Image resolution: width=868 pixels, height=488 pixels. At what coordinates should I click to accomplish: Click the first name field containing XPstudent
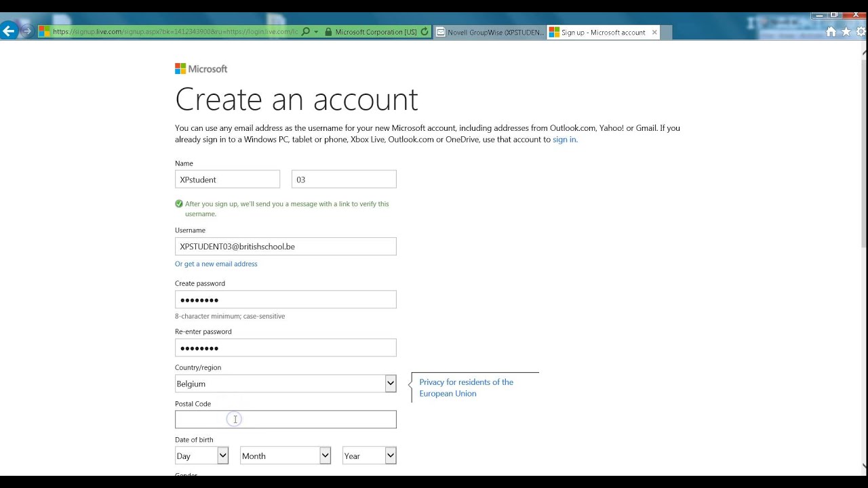tap(227, 180)
